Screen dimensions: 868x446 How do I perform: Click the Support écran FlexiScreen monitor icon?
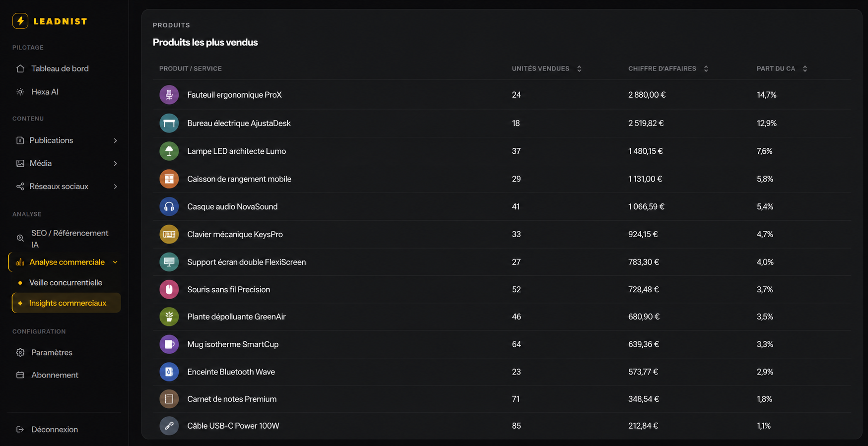pyautogui.click(x=169, y=262)
